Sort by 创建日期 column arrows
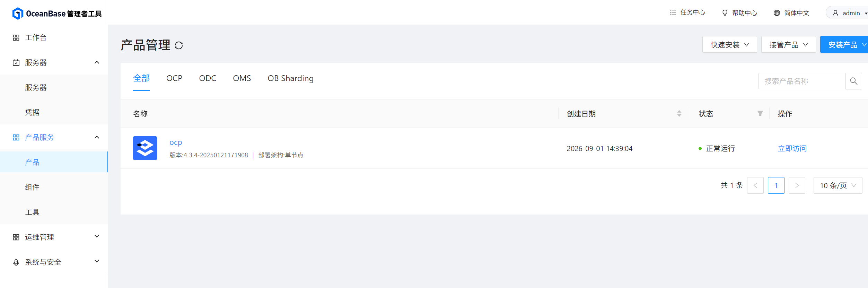 (x=679, y=114)
